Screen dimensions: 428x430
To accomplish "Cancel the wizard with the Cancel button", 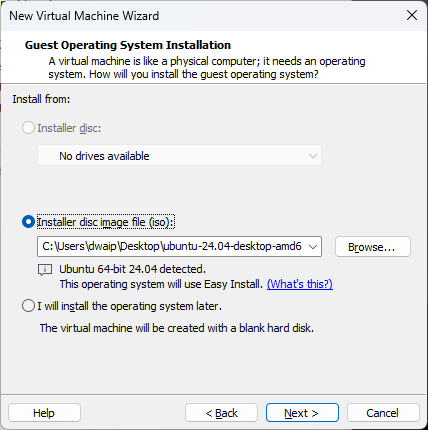I will [x=383, y=413].
